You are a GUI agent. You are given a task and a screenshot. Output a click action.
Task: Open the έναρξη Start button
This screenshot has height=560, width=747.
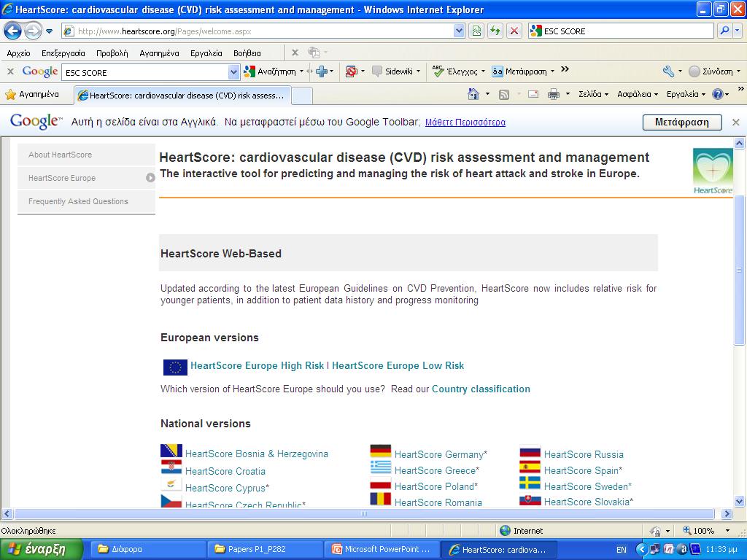pos(42,549)
